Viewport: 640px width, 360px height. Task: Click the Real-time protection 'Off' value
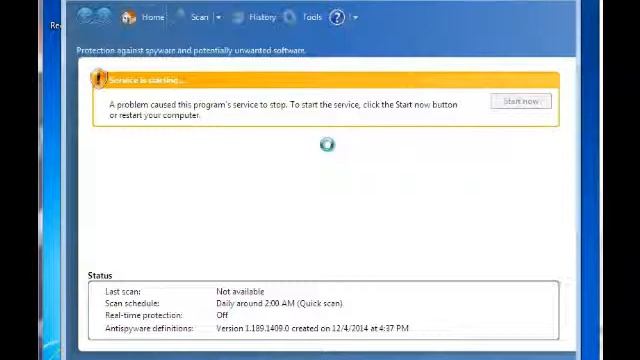(222, 315)
